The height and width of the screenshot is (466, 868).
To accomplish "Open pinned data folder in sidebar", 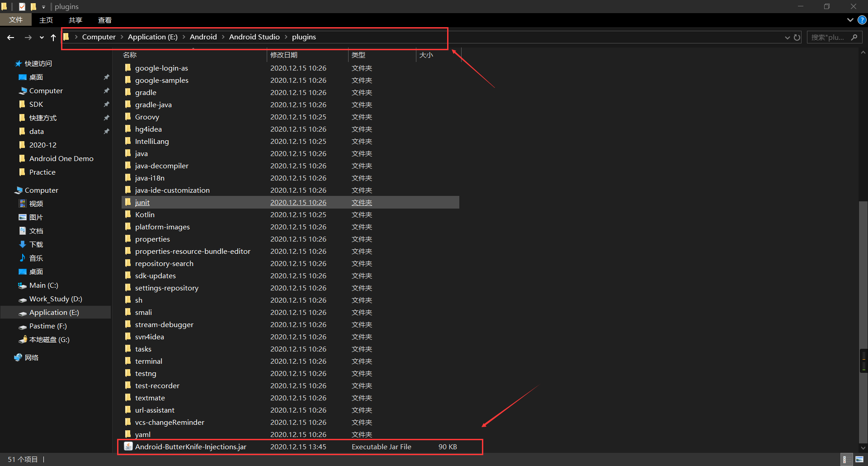I will tap(37, 132).
